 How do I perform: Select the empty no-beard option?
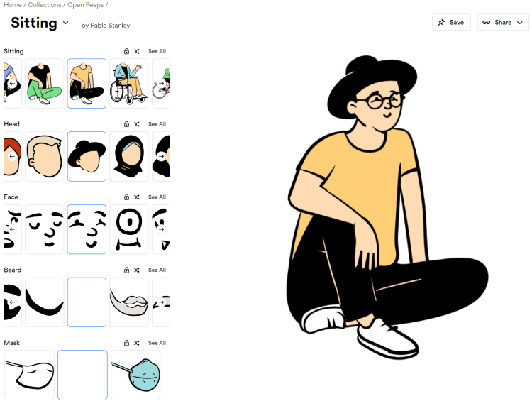(87, 302)
